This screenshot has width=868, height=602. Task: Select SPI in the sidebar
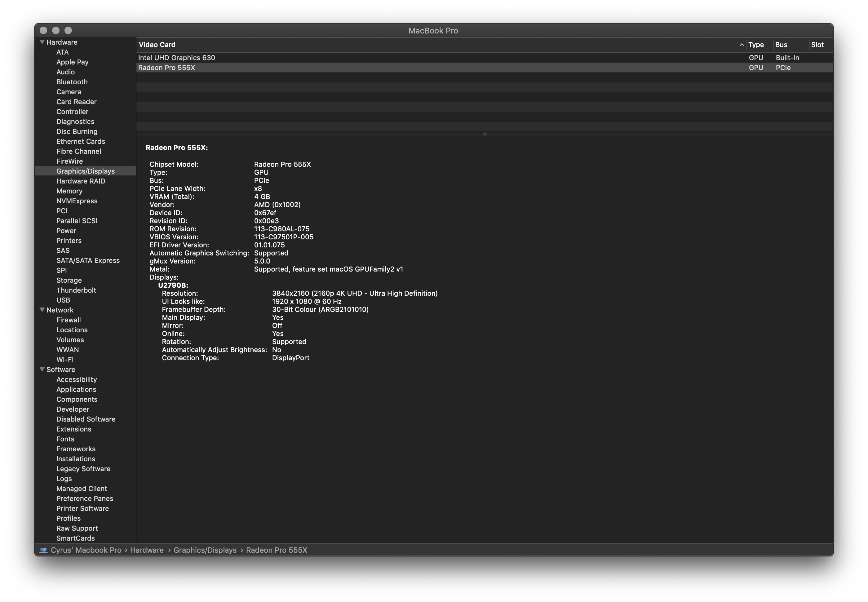pos(61,270)
